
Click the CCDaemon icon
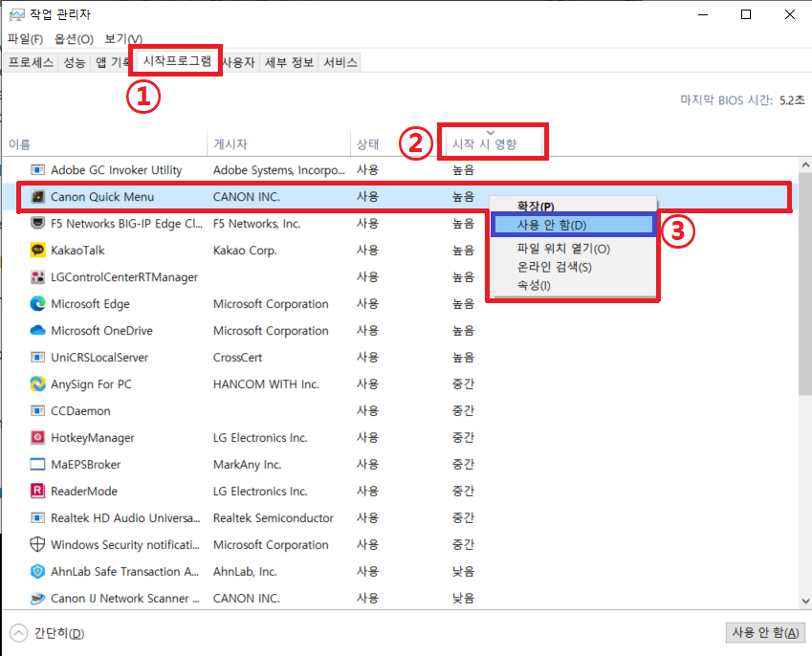(37, 411)
